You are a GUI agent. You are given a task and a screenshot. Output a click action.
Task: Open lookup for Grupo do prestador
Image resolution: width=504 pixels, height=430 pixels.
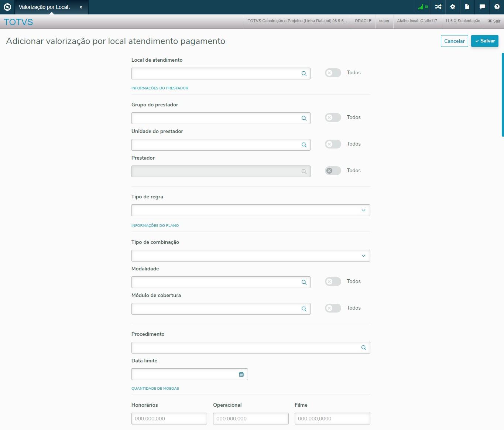[x=304, y=118]
